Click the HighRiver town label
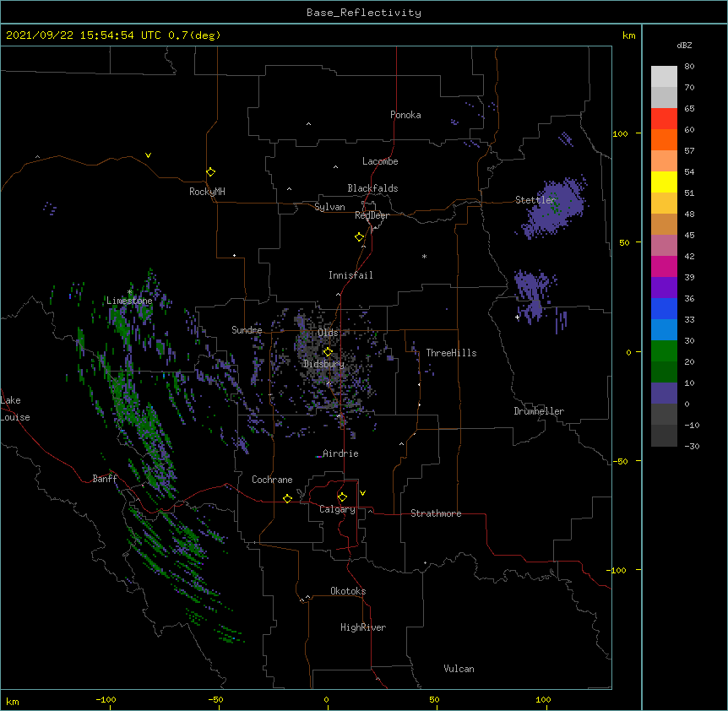The height and width of the screenshot is (711, 728). point(363,627)
